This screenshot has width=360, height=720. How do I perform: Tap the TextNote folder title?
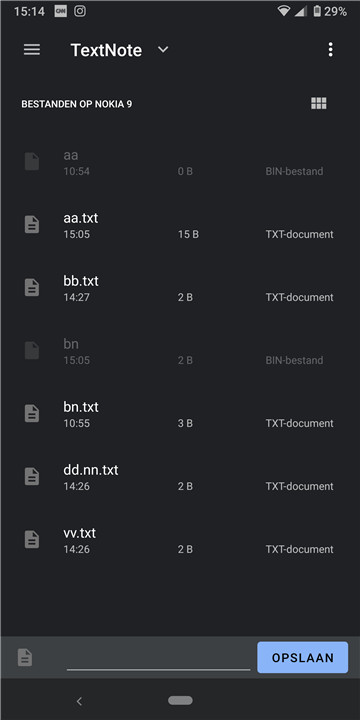106,50
